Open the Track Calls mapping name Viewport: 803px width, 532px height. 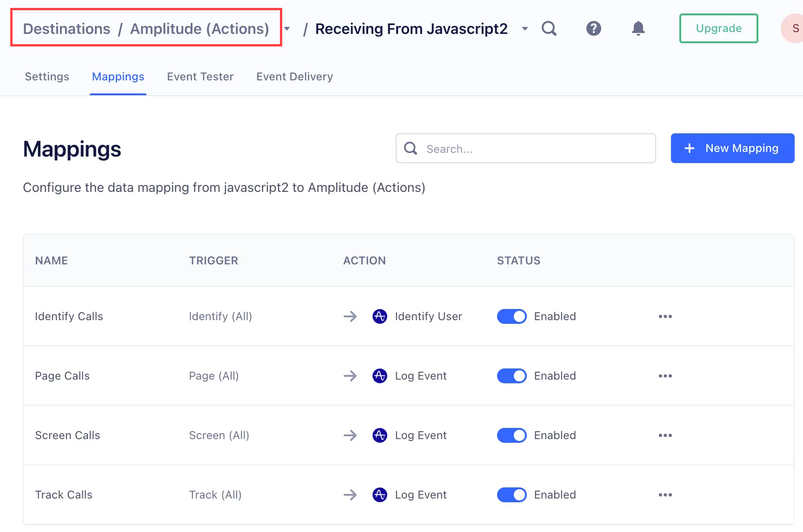point(64,495)
